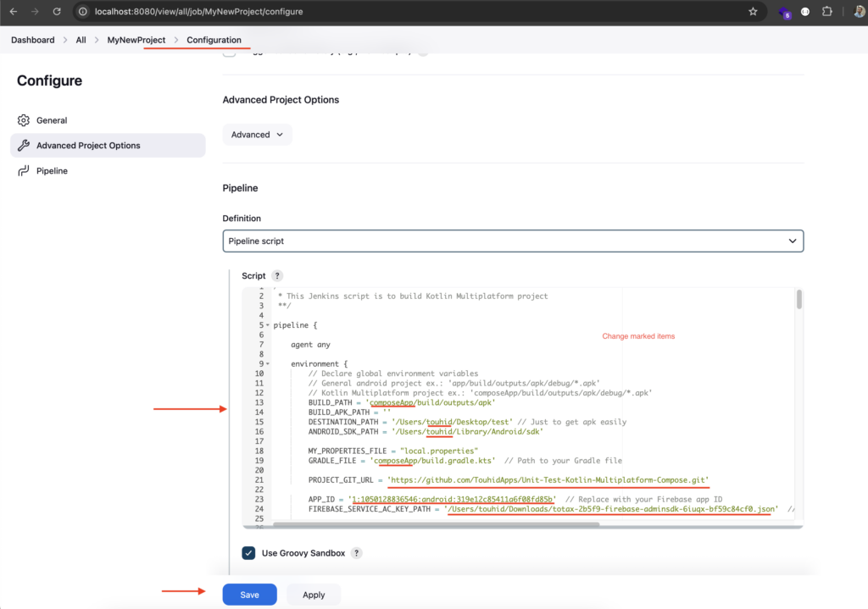Viewport: 868px width, 609px height.
Task: Open the user profile avatar
Action: tap(860, 11)
